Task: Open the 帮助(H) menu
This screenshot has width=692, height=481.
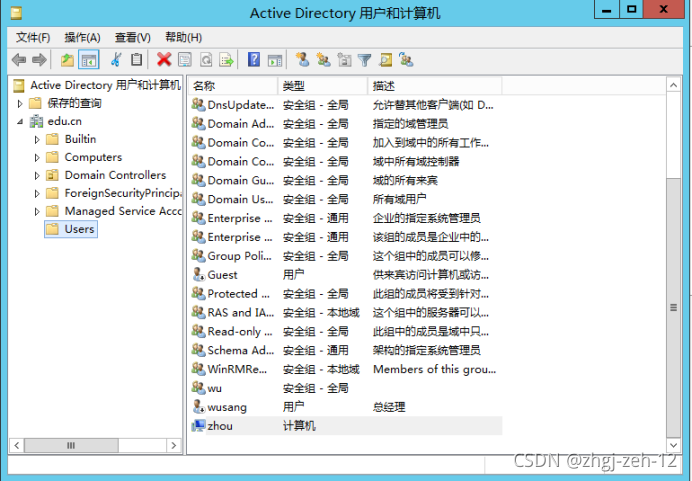Action: 184,38
